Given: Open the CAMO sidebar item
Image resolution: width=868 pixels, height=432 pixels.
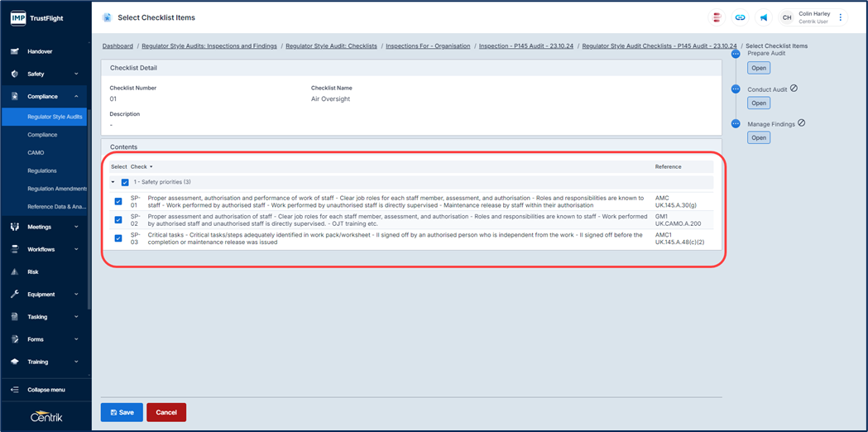Looking at the screenshot, I should coord(36,153).
